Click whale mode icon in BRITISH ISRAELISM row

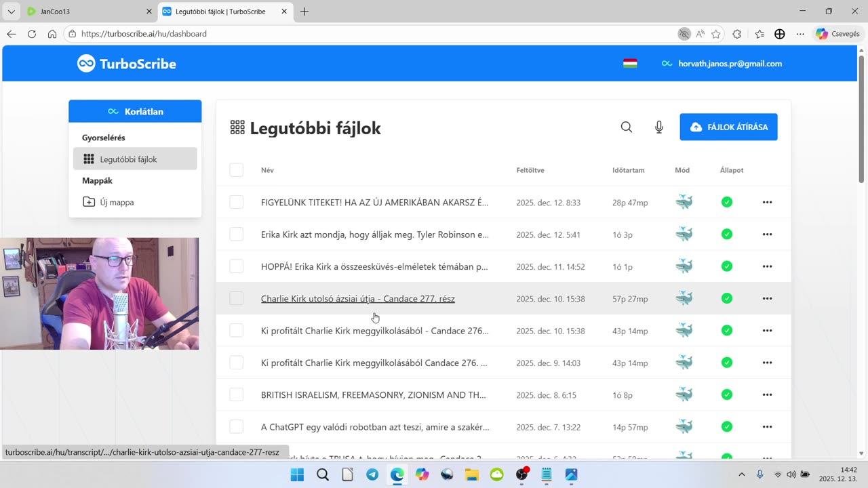pyautogui.click(x=684, y=394)
